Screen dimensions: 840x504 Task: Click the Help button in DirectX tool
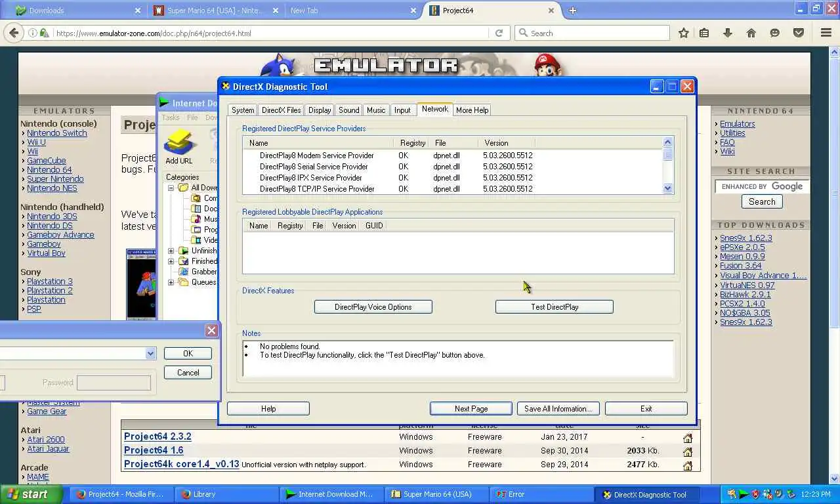(x=268, y=409)
